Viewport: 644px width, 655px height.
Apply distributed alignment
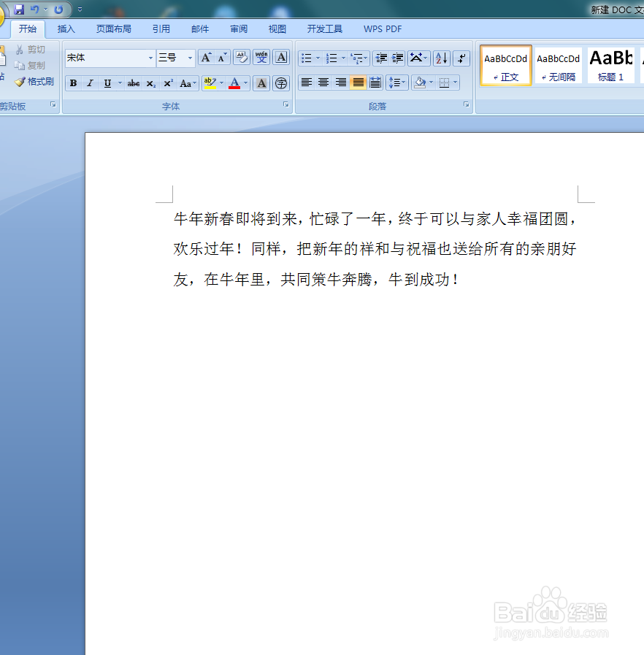[375, 83]
